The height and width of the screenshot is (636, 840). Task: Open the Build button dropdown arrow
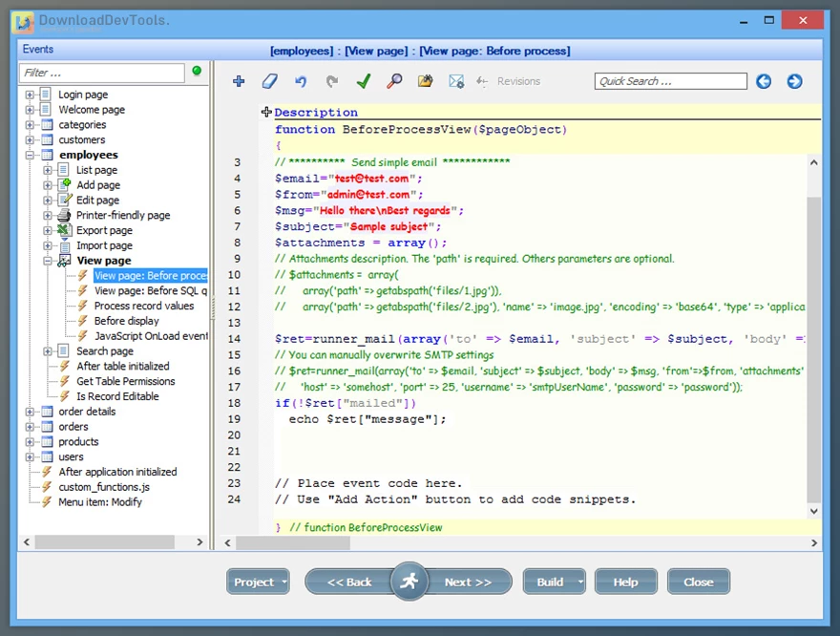click(x=579, y=583)
